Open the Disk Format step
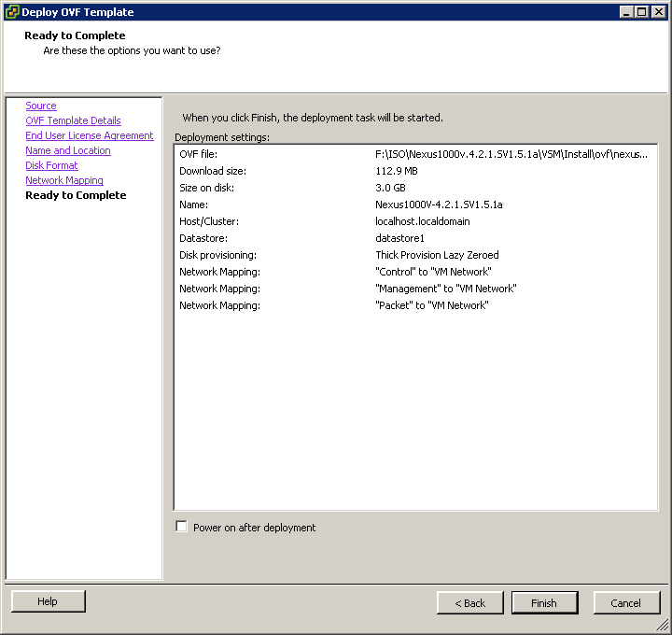The image size is (672, 635). [x=51, y=165]
